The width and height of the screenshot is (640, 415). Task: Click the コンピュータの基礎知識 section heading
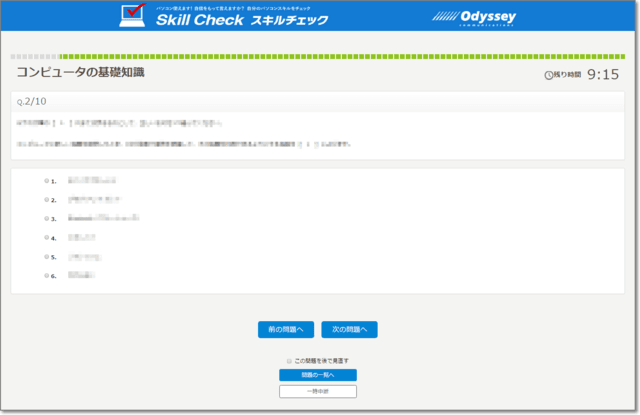[81, 73]
